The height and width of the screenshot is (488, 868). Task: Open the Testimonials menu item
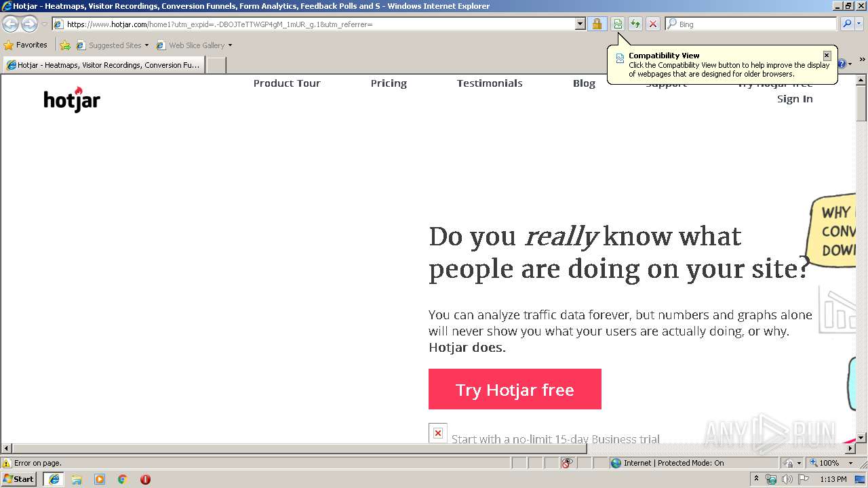490,83
